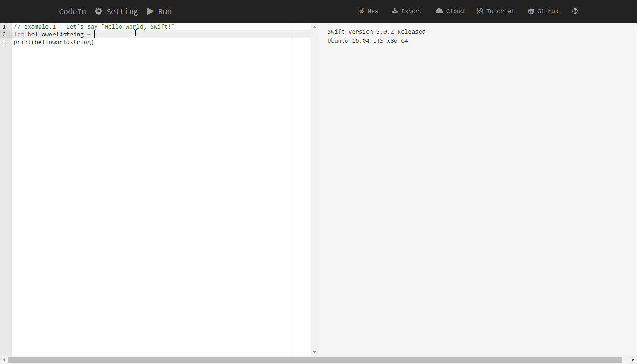Select the Tutorial document icon

coord(480,11)
